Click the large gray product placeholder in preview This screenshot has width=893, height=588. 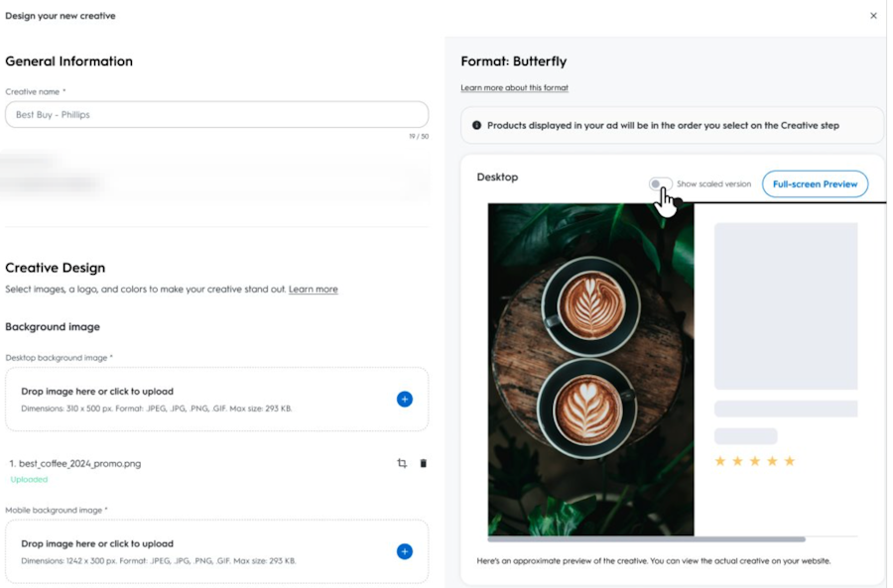click(786, 305)
